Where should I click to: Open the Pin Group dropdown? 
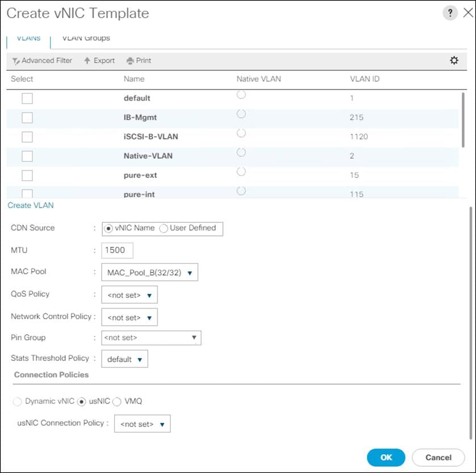[151, 338]
